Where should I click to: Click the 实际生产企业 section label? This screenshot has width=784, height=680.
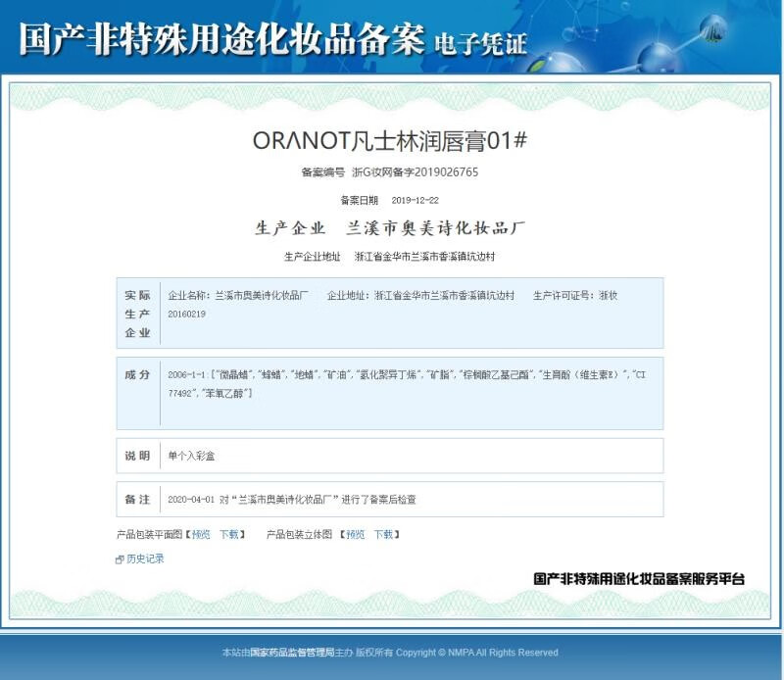[x=137, y=314]
